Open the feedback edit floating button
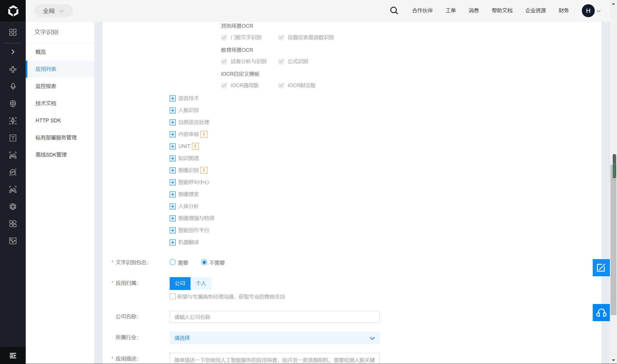617x364 pixels. 601,268
